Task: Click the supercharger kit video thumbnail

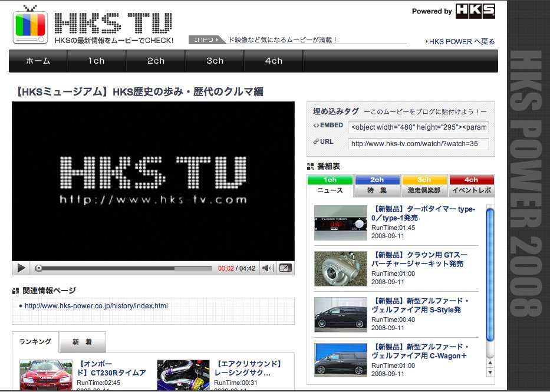Action: [341, 269]
